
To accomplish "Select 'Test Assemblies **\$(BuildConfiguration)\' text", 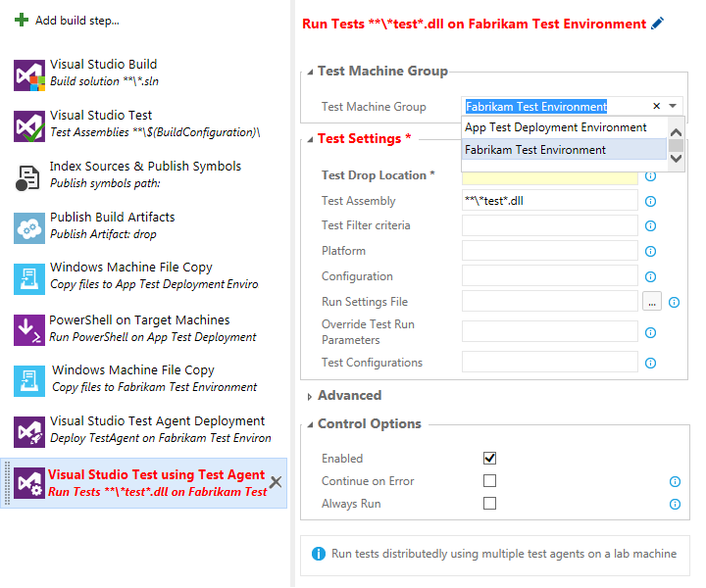I will (155, 132).
